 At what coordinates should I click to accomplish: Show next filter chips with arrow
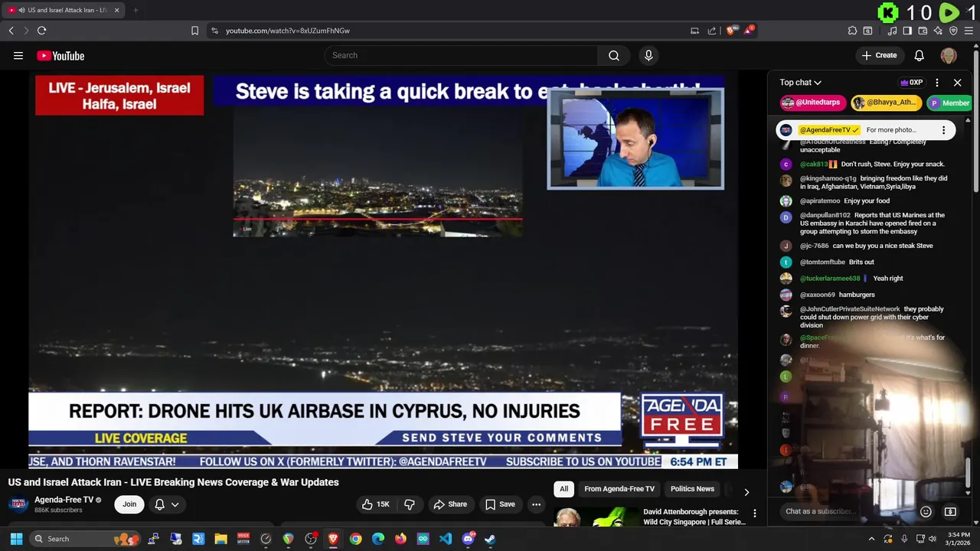[x=746, y=491]
